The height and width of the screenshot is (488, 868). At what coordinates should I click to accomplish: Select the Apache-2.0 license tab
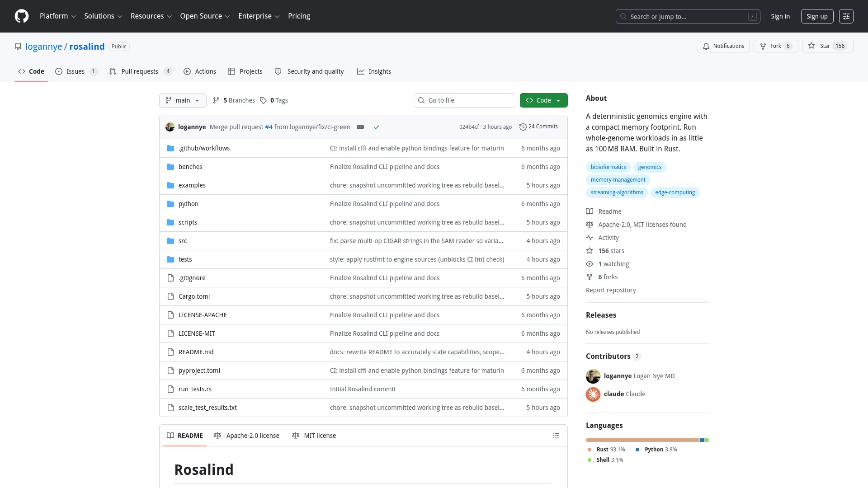246,436
